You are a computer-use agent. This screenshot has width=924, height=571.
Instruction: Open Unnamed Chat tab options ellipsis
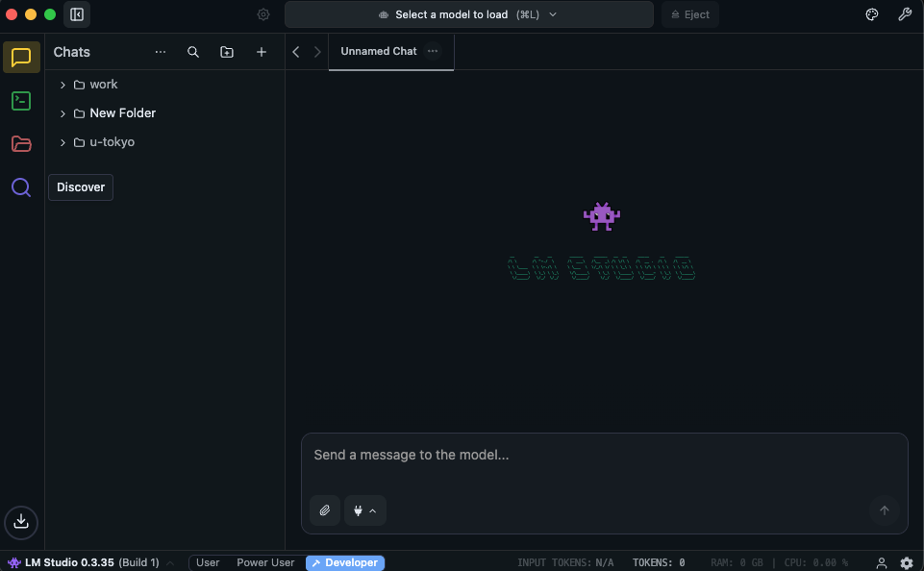click(x=433, y=51)
